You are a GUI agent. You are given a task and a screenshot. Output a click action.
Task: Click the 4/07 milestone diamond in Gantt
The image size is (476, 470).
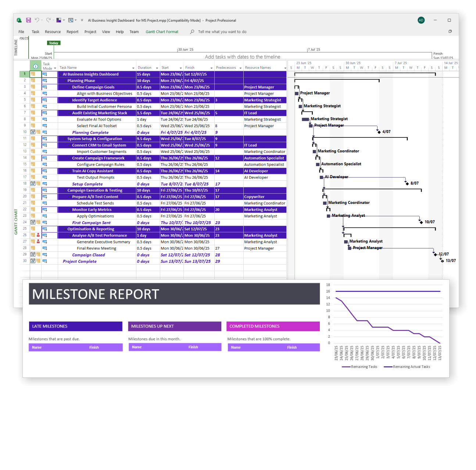tap(379, 132)
